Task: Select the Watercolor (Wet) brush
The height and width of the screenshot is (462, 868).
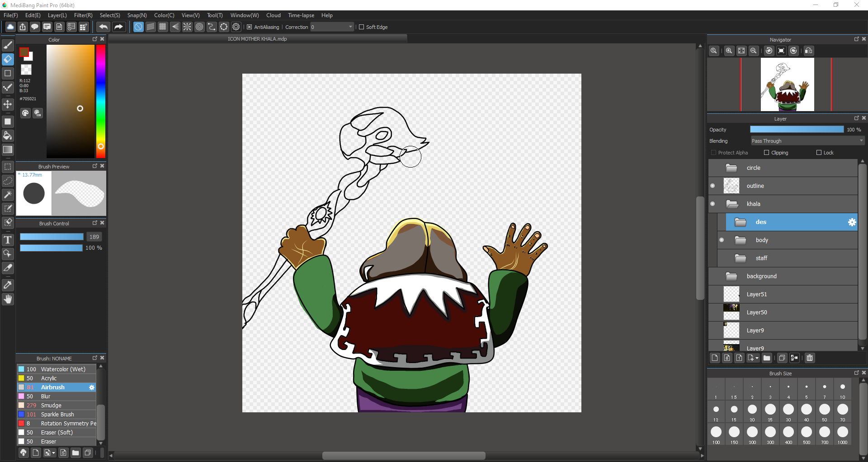Action: (x=57, y=369)
